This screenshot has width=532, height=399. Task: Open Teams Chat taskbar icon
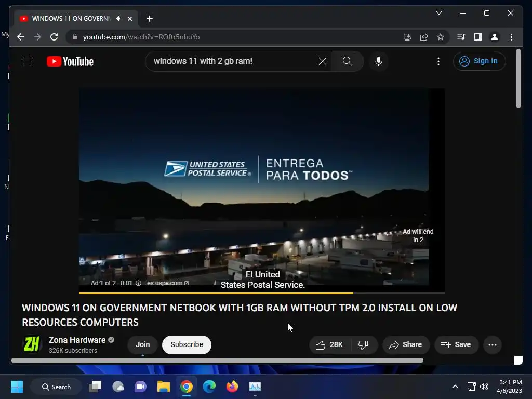(140, 387)
